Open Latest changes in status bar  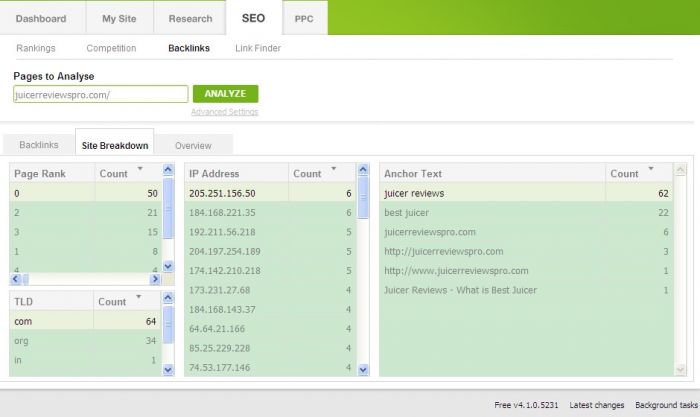[x=596, y=405]
